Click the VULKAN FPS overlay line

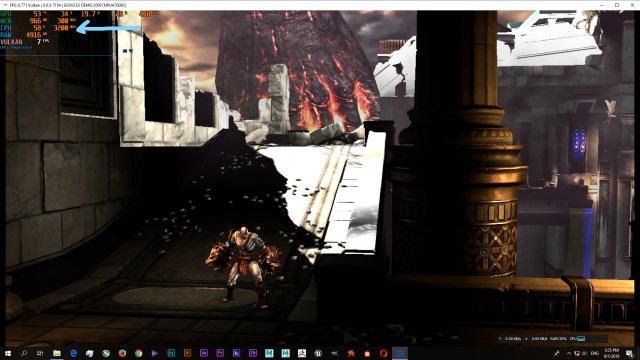point(25,42)
